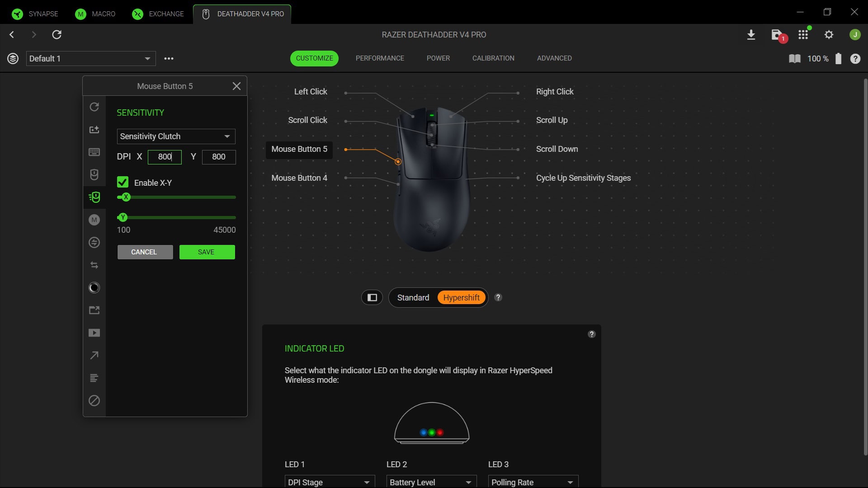Select Windows Shortcuts arrow icon

click(94, 356)
